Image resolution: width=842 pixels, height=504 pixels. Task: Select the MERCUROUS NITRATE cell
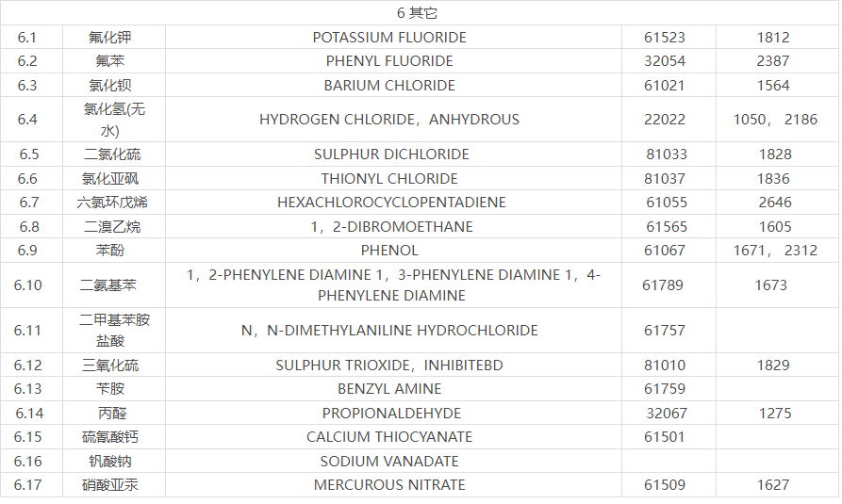point(389,485)
